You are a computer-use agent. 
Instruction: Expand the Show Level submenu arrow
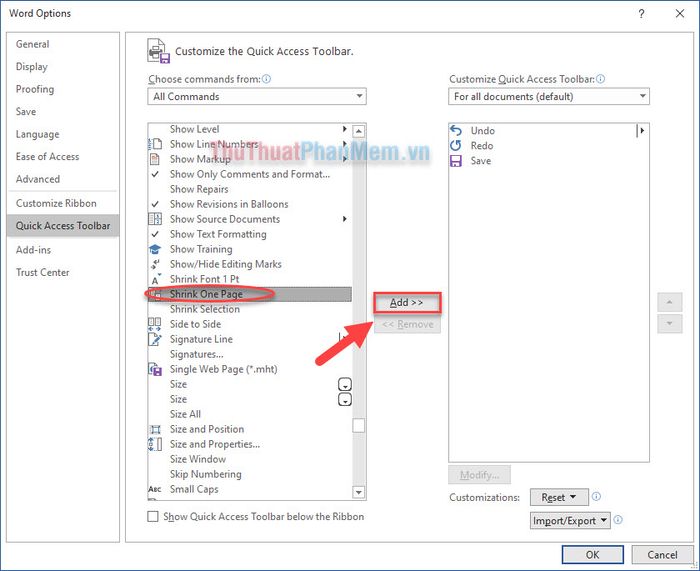344,129
